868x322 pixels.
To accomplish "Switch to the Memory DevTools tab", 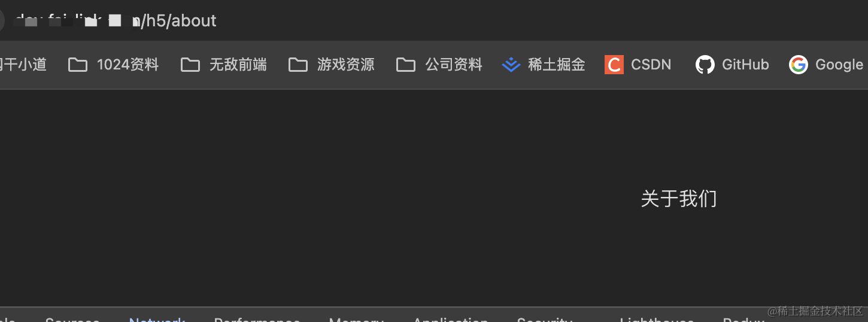I will coord(357,319).
